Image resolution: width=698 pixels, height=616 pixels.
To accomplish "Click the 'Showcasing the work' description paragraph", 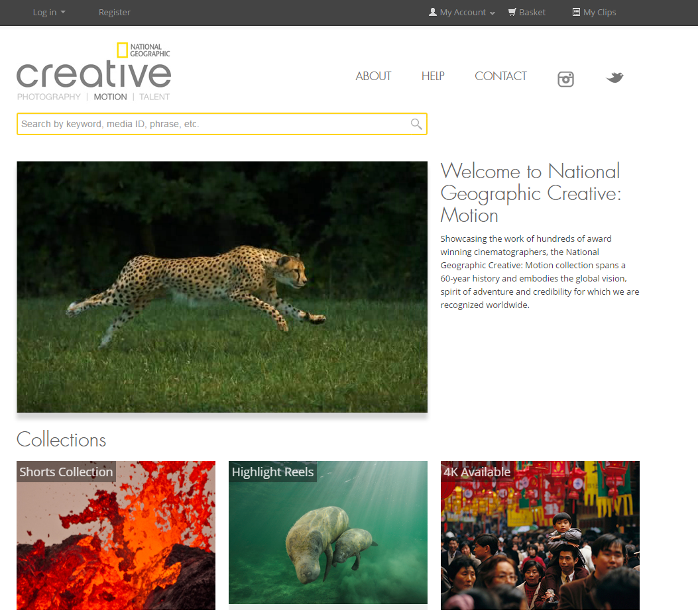I will pyautogui.click(x=540, y=272).
